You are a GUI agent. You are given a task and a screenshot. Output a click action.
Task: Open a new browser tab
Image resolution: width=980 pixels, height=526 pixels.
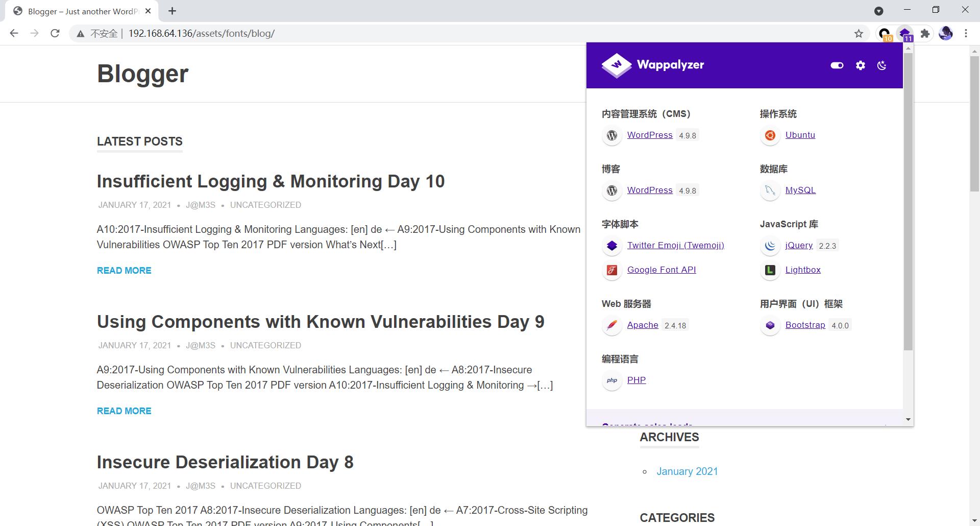point(173,11)
